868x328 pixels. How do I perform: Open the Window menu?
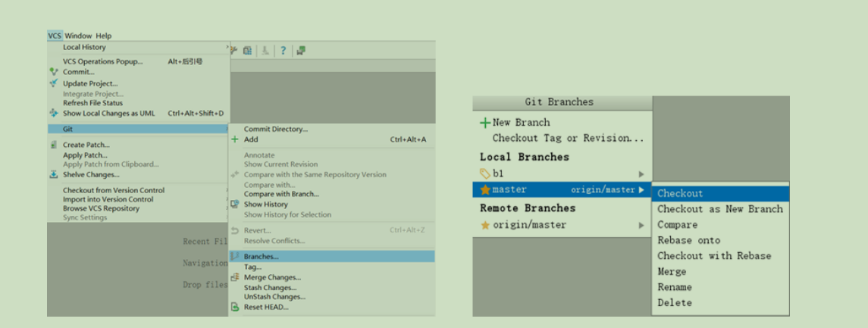coord(78,36)
